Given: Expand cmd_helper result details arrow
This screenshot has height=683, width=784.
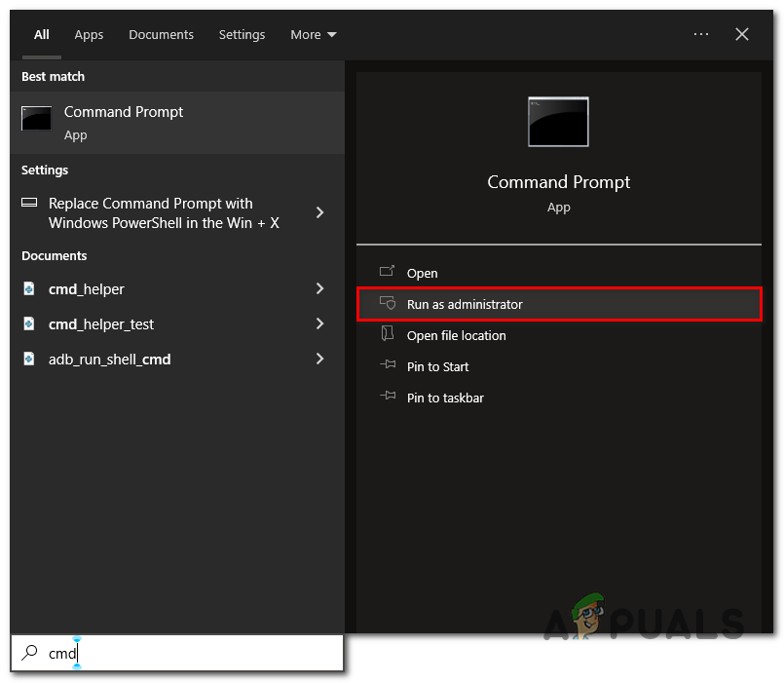Looking at the screenshot, I should click(320, 288).
